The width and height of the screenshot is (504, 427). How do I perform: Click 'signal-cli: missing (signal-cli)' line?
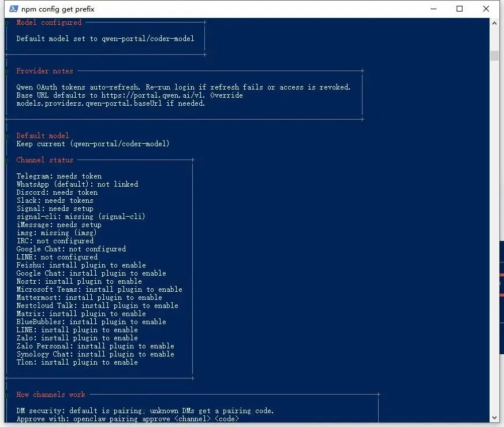pyautogui.click(x=81, y=216)
